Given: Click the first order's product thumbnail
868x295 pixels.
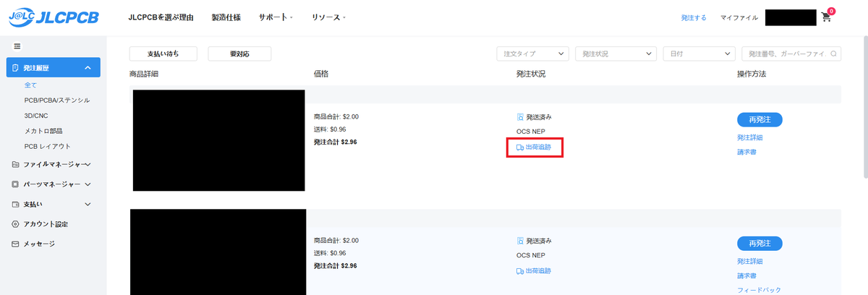Looking at the screenshot, I should (x=219, y=140).
